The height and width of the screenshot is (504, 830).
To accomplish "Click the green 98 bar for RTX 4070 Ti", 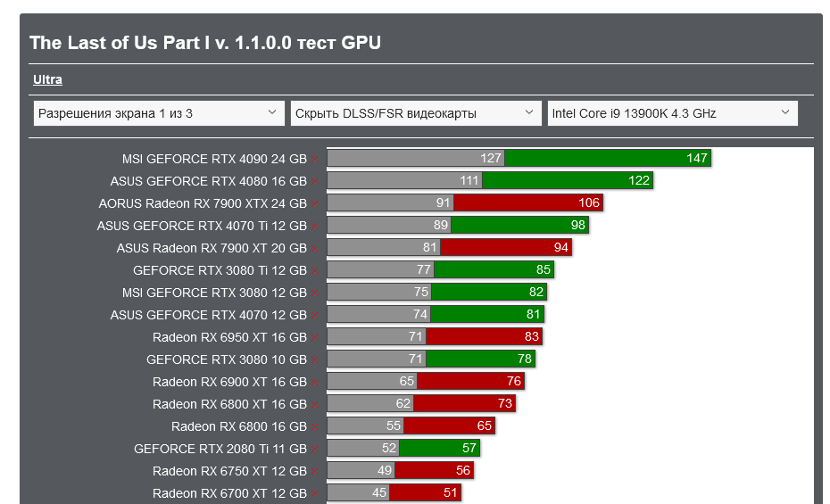I will (x=519, y=225).
